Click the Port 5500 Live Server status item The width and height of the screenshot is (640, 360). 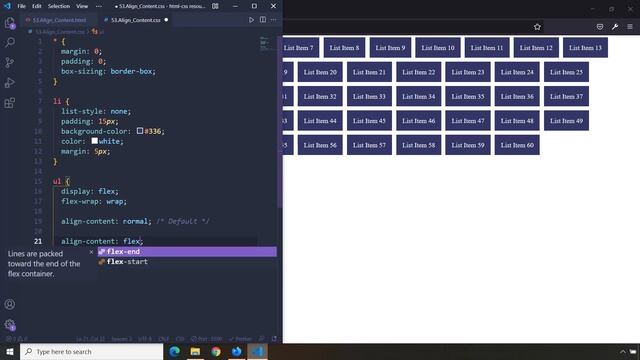[x=207, y=339]
